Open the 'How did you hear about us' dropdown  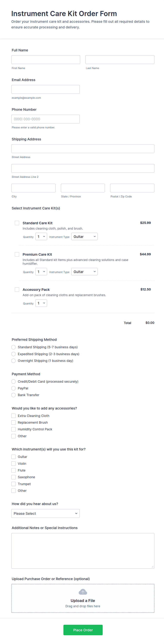pyautogui.click(x=45, y=513)
